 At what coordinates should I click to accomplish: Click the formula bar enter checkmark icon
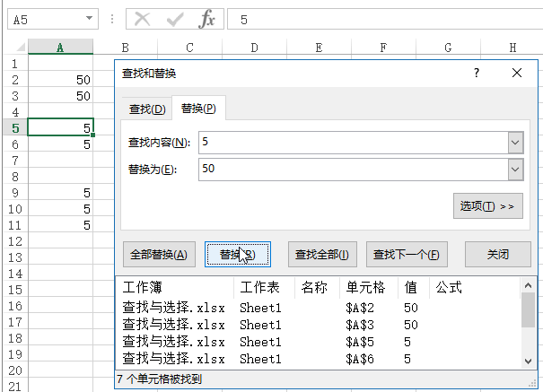pos(176,20)
